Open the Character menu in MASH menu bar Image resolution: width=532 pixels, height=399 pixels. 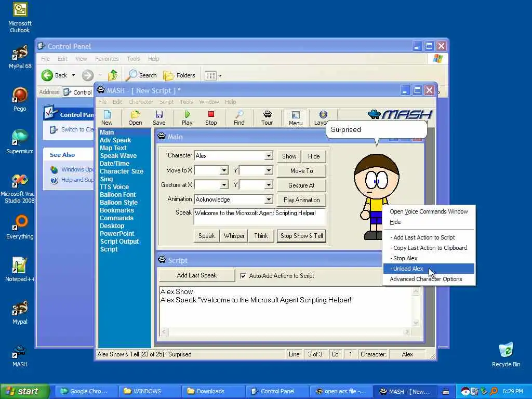140,102
